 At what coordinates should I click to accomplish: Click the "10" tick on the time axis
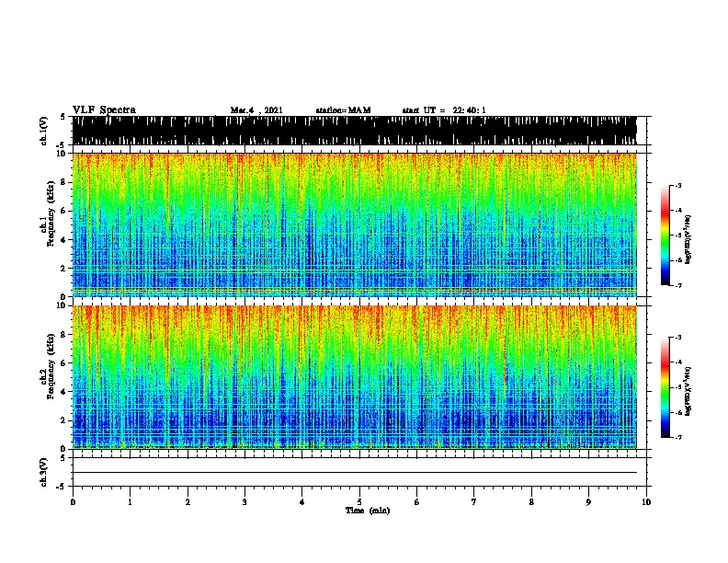tap(646, 501)
